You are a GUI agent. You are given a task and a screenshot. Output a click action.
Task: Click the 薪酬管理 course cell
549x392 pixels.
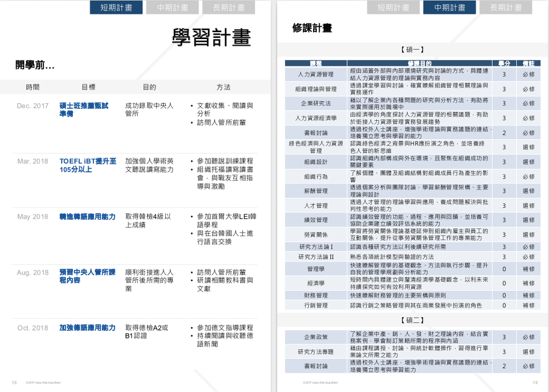[316, 191]
